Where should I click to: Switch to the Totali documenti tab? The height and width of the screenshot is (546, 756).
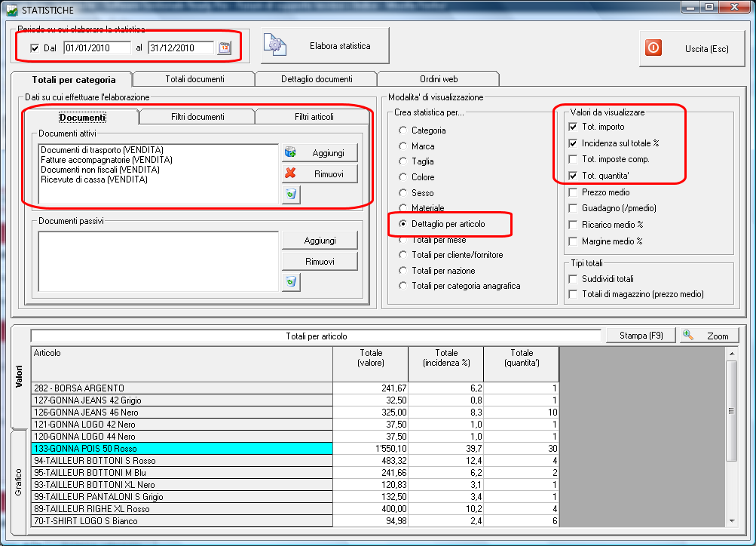click(194, 79)
